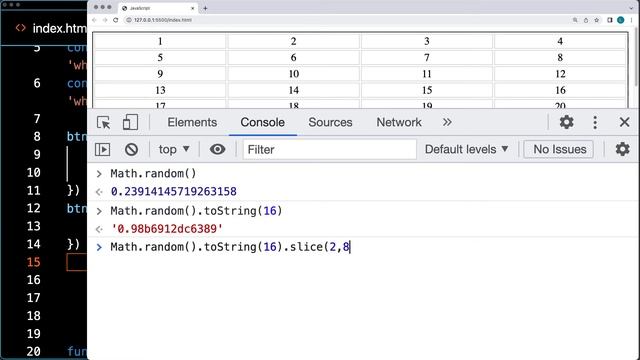The height and width of the screenshot is (360, 640).
Task: Expand the top context selector
Action: coord(174,149)
